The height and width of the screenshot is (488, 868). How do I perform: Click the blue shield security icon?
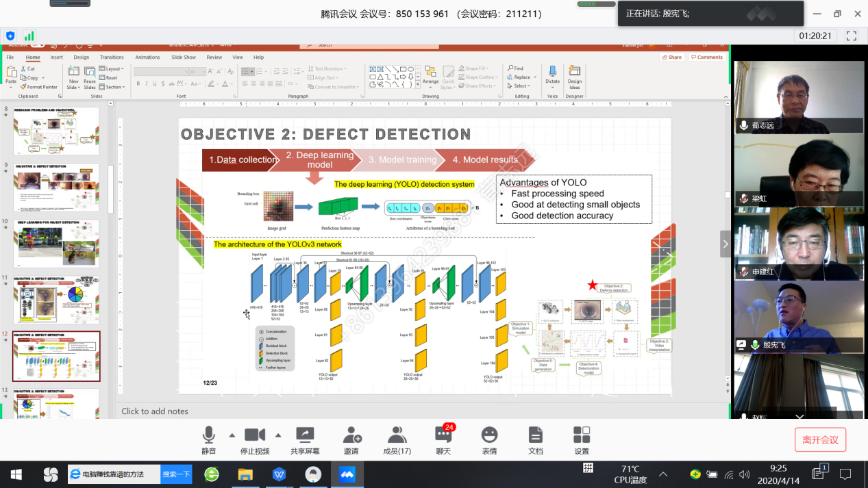tap(10, 36)
